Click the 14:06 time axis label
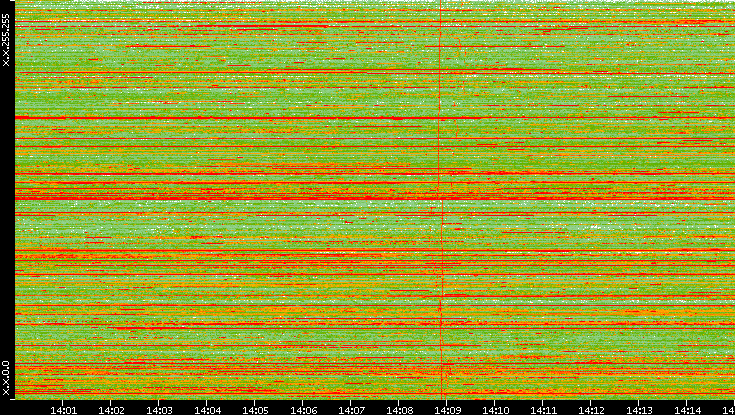Screen dimensions: 735x415 tap(303, 410)
